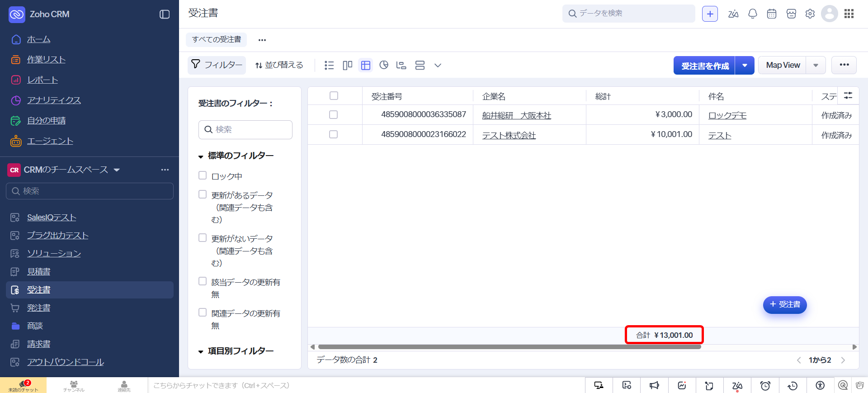Open 作業リスト in the sidebar
868x393 pixels.
click(46, 60)
